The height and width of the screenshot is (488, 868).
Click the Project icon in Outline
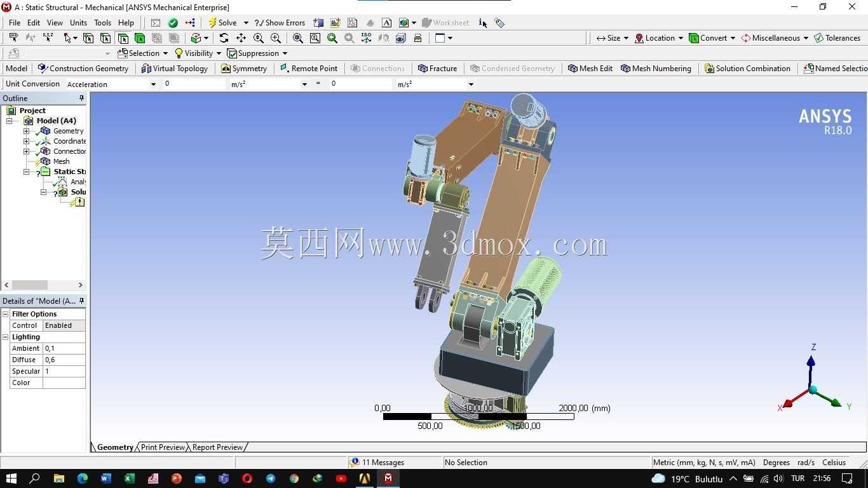(x=11, y=111)
